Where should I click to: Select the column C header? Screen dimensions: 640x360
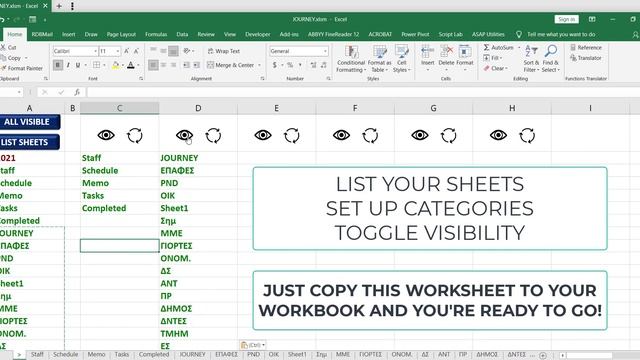pyautogui.click(x=120, y=108)
